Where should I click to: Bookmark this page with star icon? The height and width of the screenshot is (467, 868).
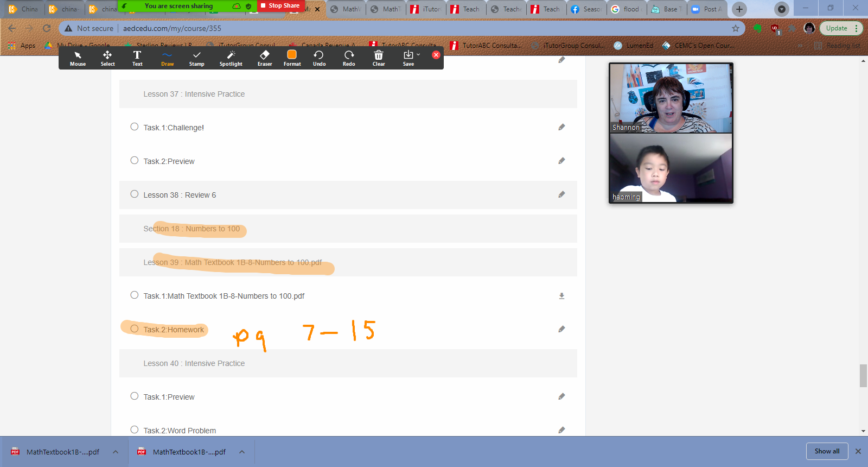(736, 28)
